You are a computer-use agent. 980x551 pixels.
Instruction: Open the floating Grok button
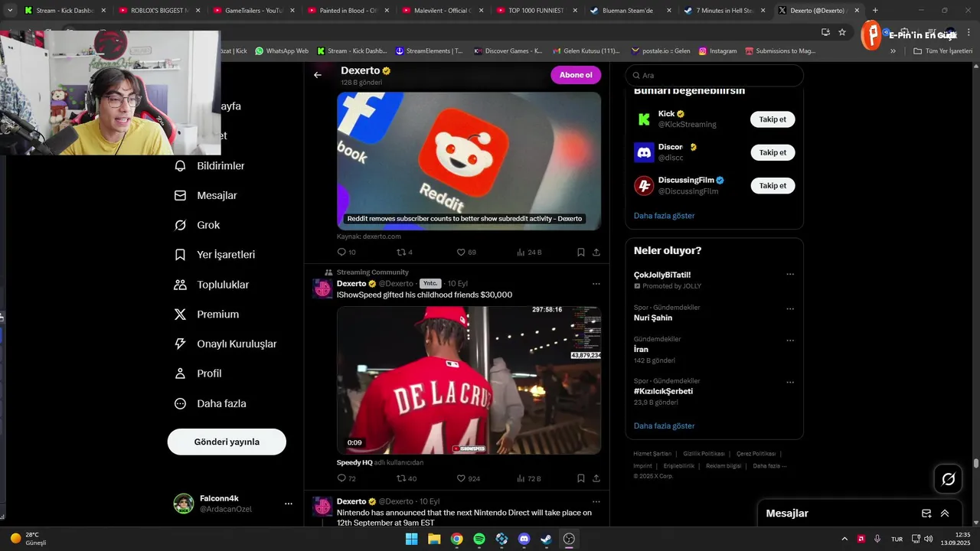[x=949, y=479]
